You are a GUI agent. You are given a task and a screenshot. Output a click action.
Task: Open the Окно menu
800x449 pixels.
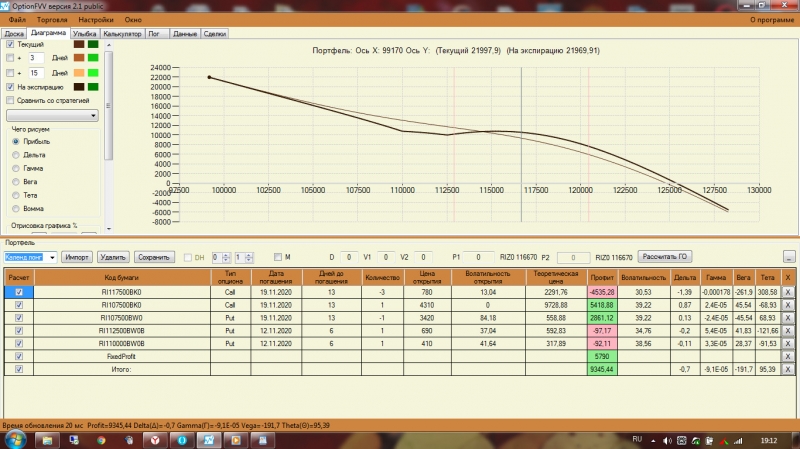point(133,19)
